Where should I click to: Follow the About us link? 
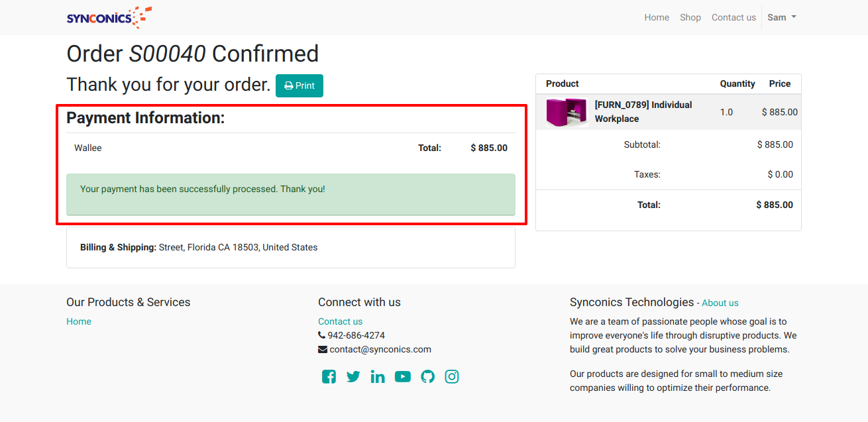pos(720,303)
